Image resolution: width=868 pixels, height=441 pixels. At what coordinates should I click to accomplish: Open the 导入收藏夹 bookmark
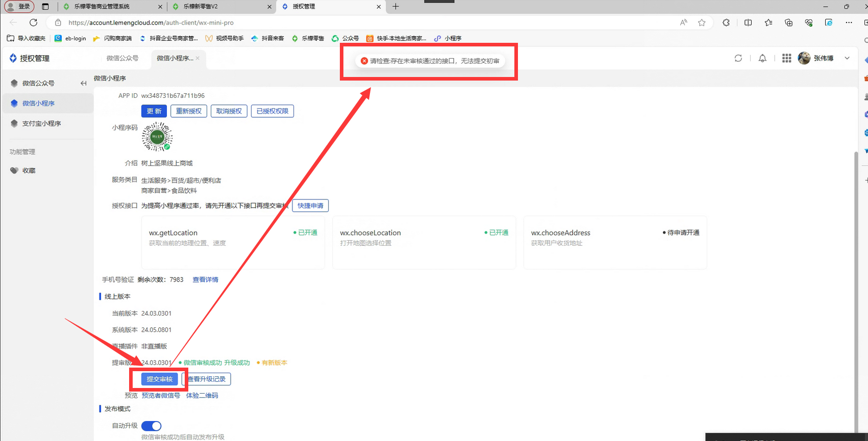click(x=26, y=38)
